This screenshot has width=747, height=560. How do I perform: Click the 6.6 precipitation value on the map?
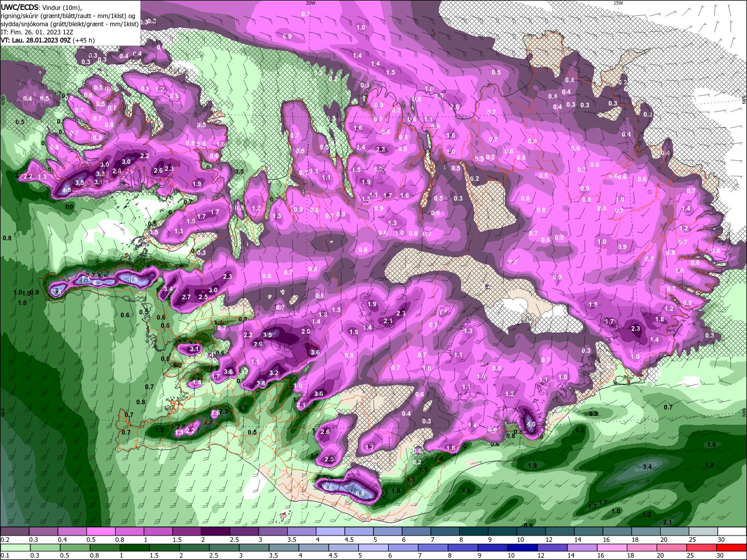328,487
